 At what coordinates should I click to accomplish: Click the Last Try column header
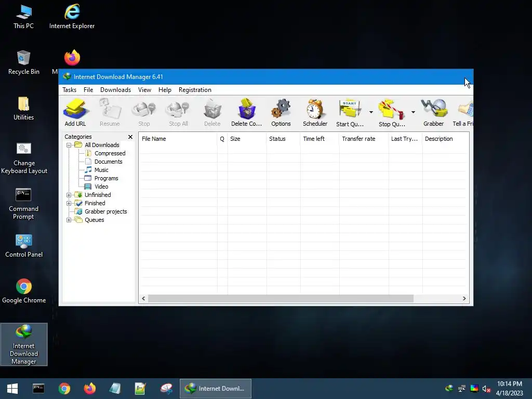pos(405,139)
